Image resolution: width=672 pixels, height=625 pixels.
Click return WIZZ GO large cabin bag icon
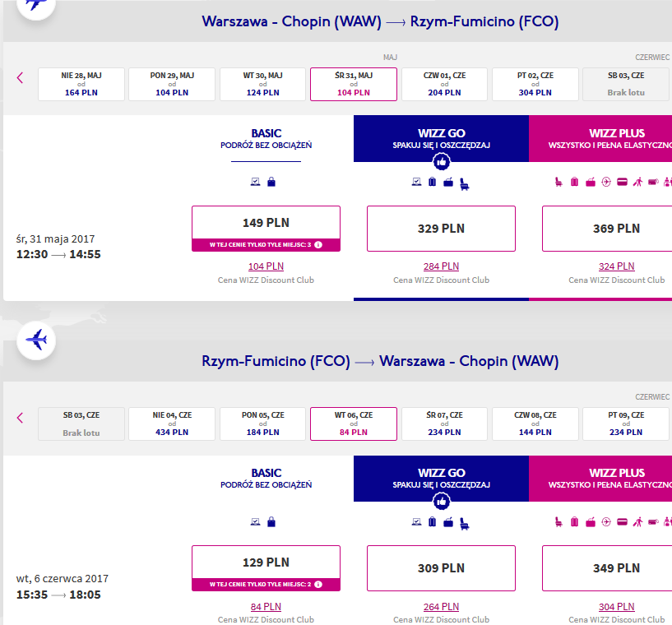[x=448, y=522]
